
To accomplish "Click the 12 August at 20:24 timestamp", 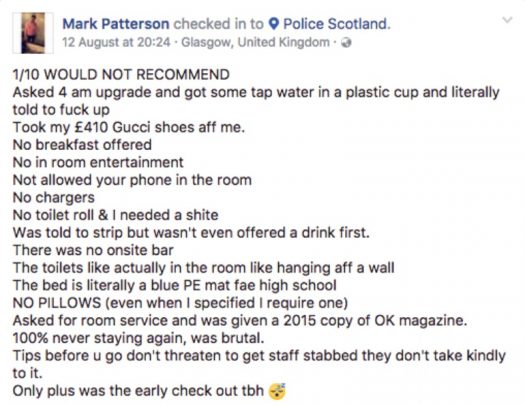I will (x=116, y=43).
